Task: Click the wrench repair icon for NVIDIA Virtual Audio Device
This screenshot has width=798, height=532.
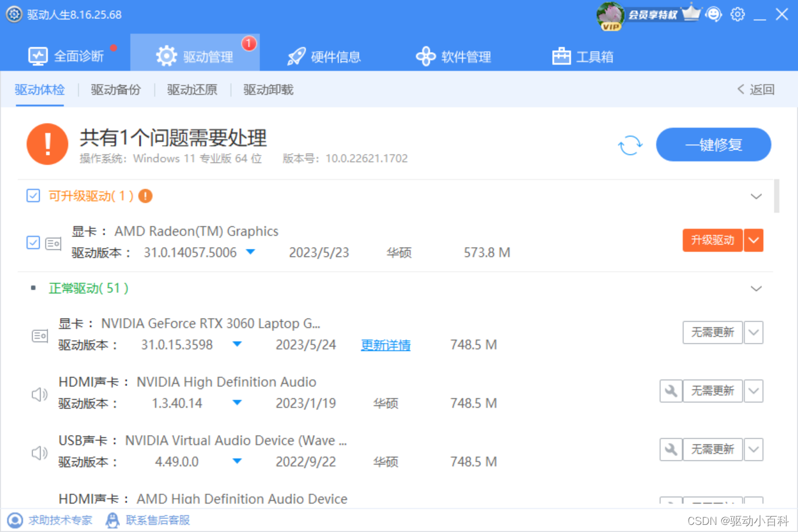Action: 671,449
